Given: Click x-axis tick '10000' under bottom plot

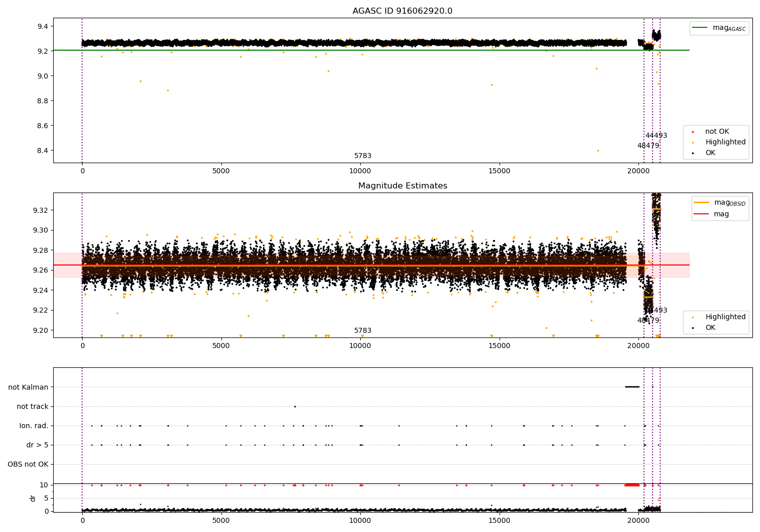Looking at the screenshot, I should click(x=360, y=520).
